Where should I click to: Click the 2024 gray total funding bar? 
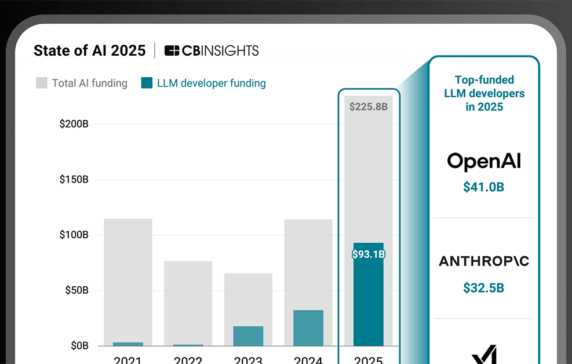[x=308, y=264]
